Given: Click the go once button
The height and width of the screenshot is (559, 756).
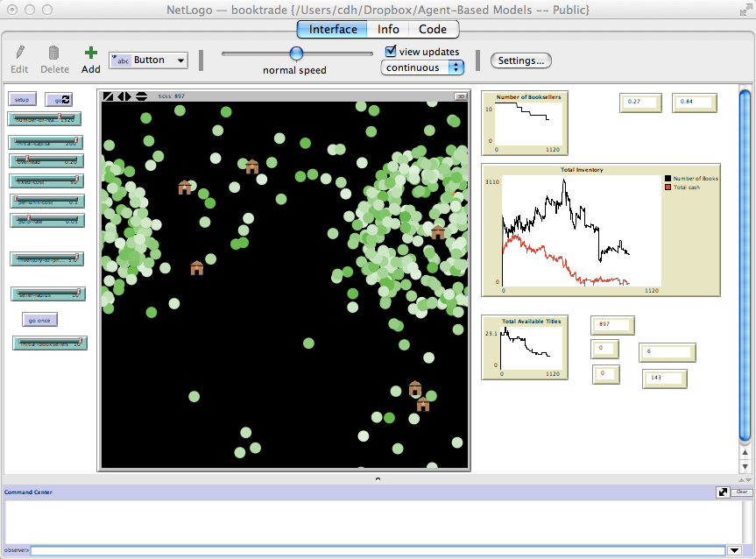Looking at the screenshot, I should click(39, 319).
